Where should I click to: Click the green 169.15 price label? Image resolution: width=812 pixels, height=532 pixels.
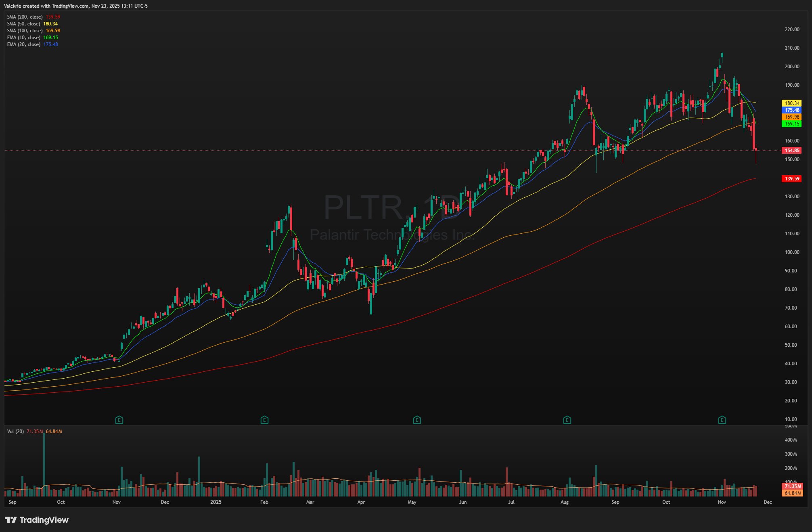pos(791,124)
